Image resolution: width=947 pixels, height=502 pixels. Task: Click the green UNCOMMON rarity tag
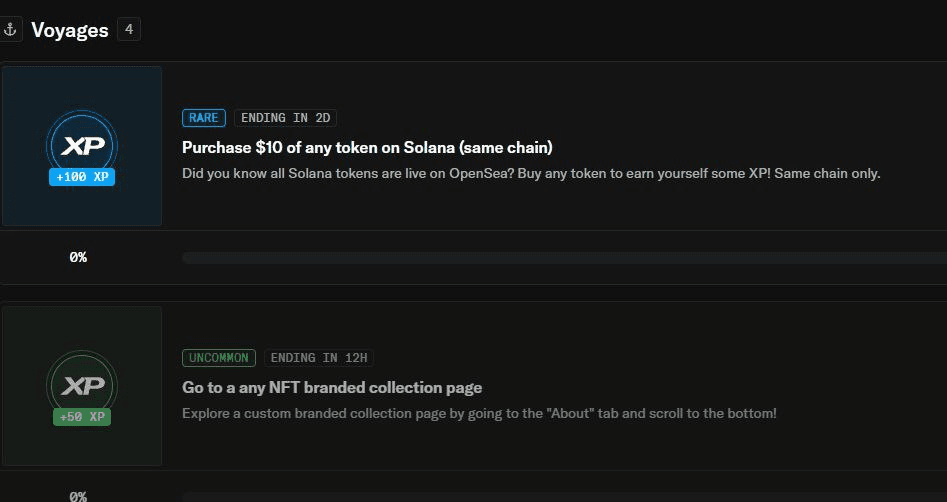tap(219, 358)
